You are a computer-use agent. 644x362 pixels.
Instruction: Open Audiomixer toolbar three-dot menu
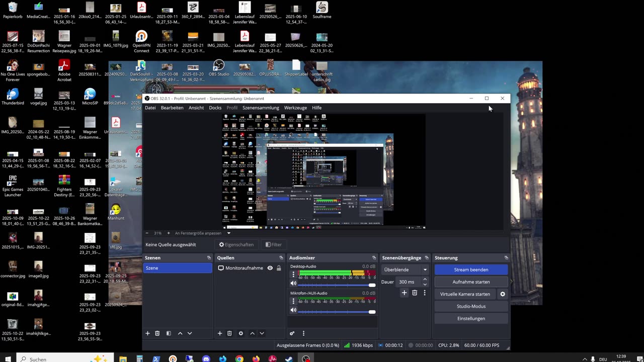pyautogui.click(x=303, y=333)
